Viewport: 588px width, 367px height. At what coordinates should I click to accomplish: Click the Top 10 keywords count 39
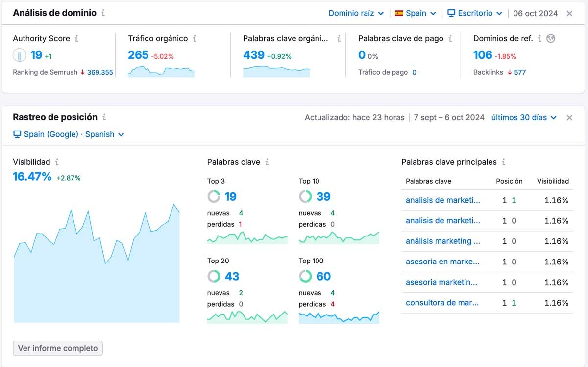(323, 197)
